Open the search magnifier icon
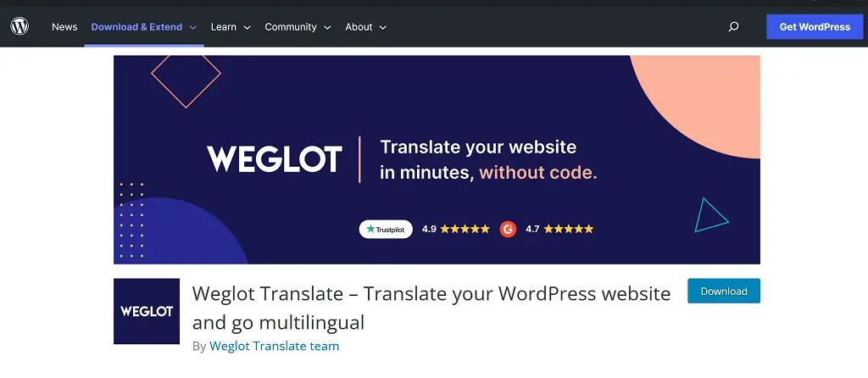This screenshot has width=868, height=378. [x=733, y=26]
